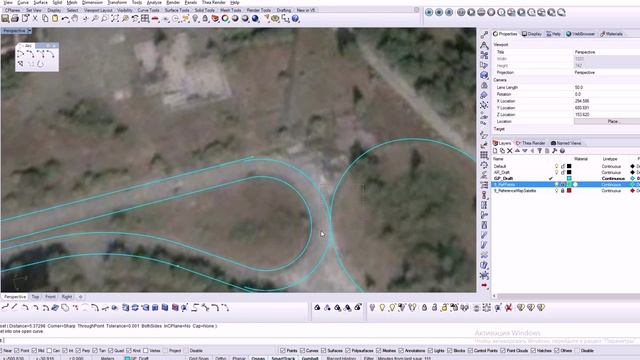Open the Perspective viewport title dropdown arrow

pyautogui.click(x=29, y=31)
